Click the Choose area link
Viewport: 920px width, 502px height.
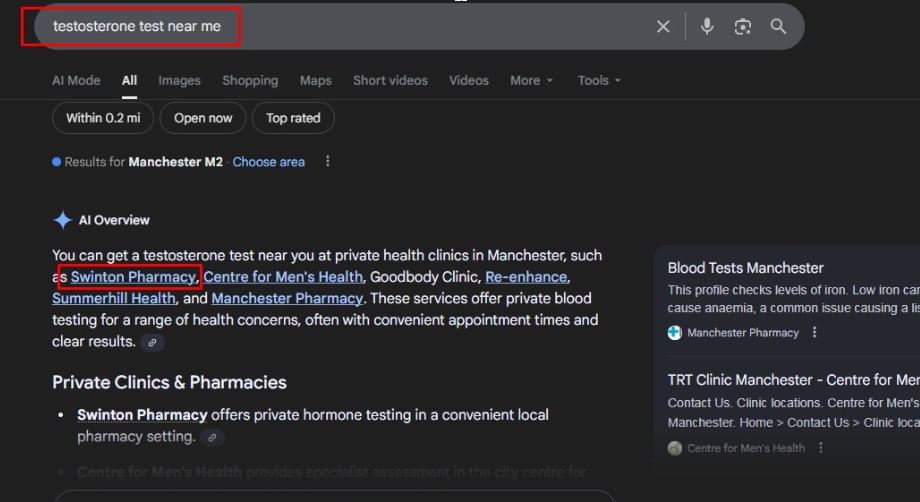pyautogui.click(x=268, y=162)
